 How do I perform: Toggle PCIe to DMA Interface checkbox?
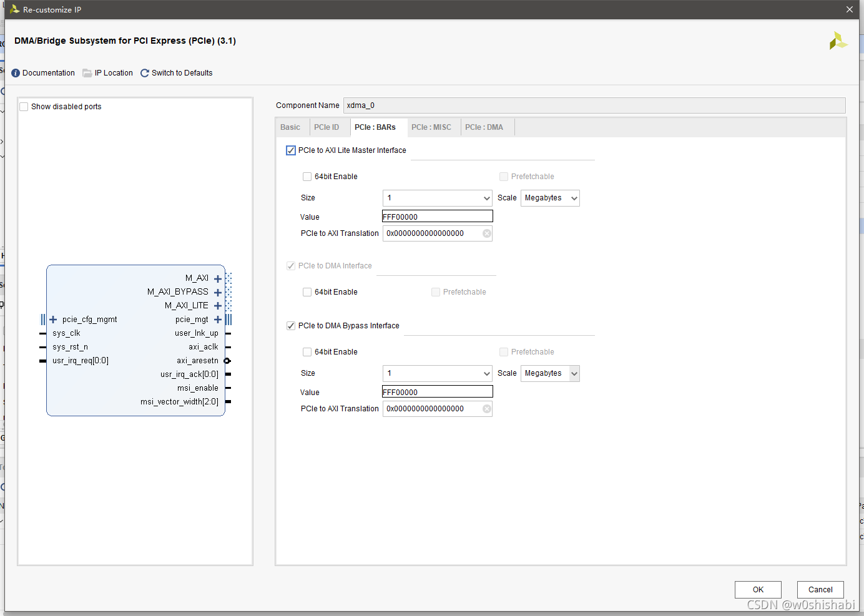(291, 266)
